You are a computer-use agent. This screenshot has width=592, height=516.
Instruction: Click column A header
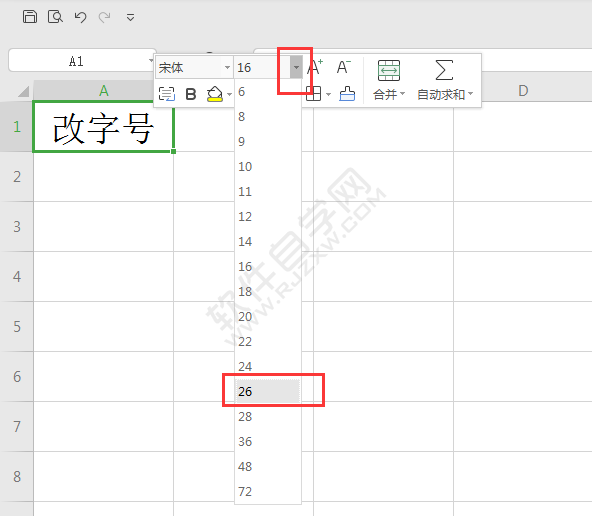click(x=103, y=91)
